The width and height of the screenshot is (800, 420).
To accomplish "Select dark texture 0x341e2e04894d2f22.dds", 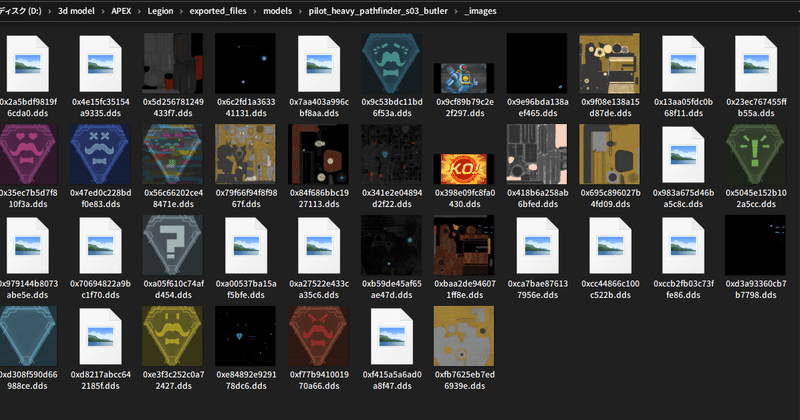I will tap(392, 154).
